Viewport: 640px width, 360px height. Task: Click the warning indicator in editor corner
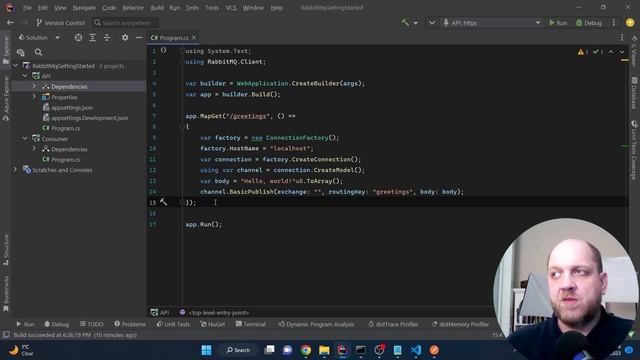point(583,52)
